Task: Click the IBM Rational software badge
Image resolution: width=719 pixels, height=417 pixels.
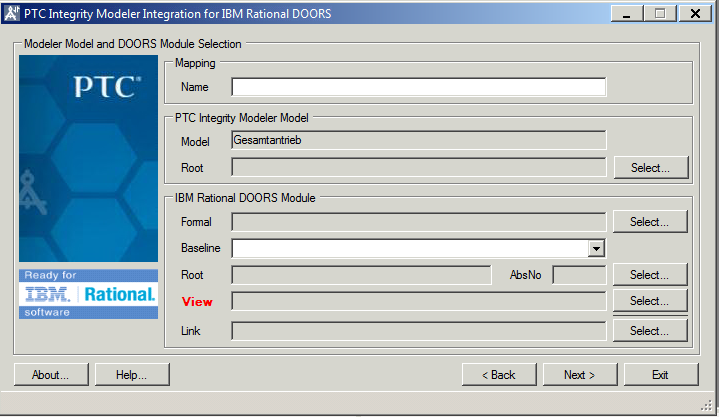Action: coord(89,294)
